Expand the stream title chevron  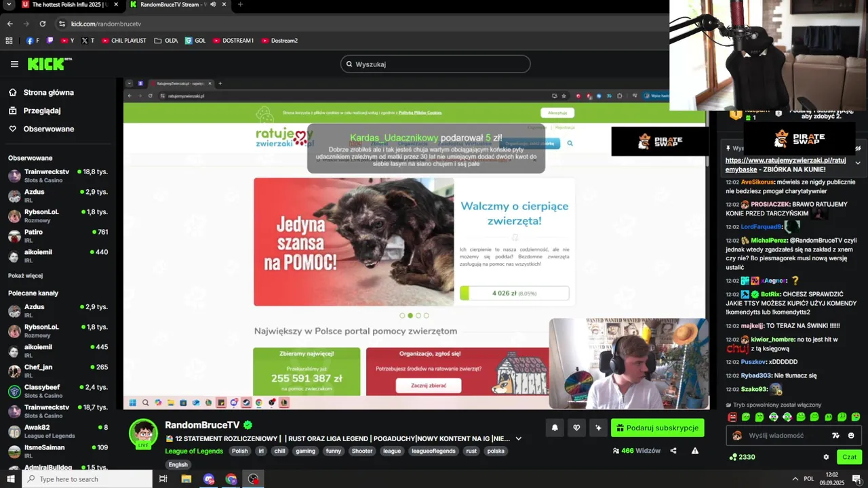coord(519,439)
